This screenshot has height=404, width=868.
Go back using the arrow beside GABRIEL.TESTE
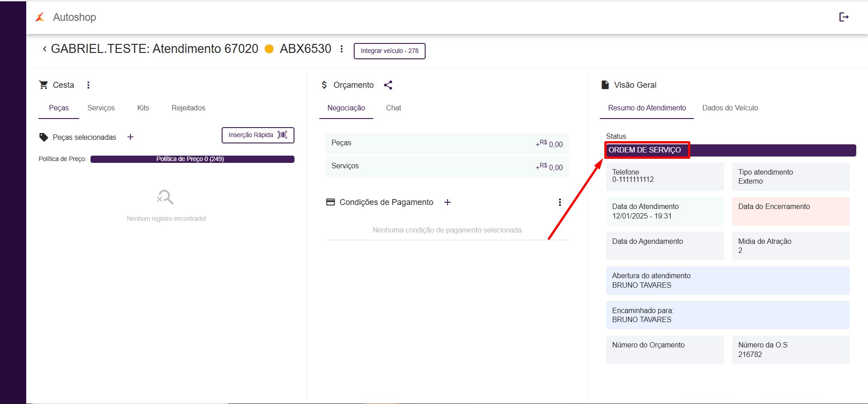[x=44, y=49]
